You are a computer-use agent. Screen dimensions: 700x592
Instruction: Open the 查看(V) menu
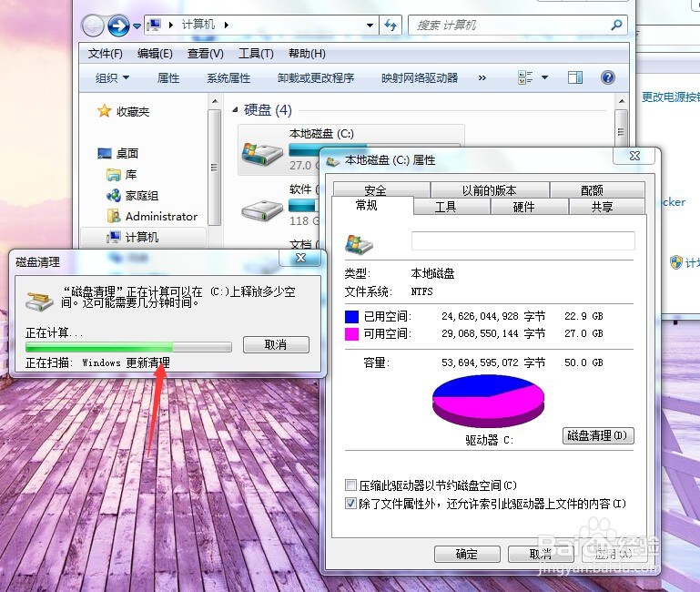point(206,54)
